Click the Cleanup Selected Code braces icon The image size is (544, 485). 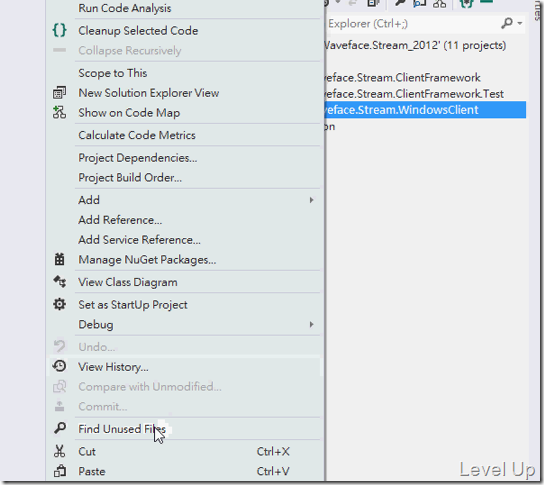(x=59, y=31)
